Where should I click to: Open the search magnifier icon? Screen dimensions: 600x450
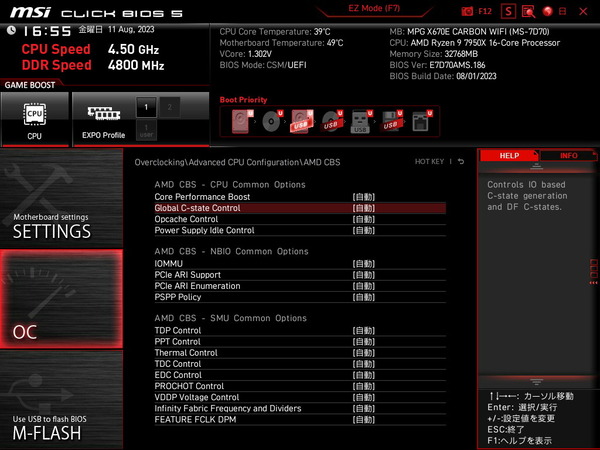pos(528,11)
